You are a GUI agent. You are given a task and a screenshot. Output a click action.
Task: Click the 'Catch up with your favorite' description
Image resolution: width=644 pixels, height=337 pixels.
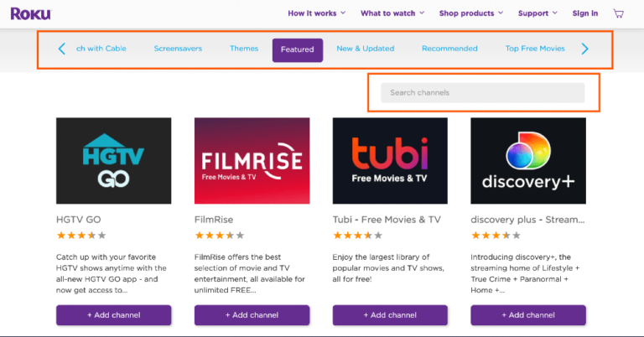[112, 273]
